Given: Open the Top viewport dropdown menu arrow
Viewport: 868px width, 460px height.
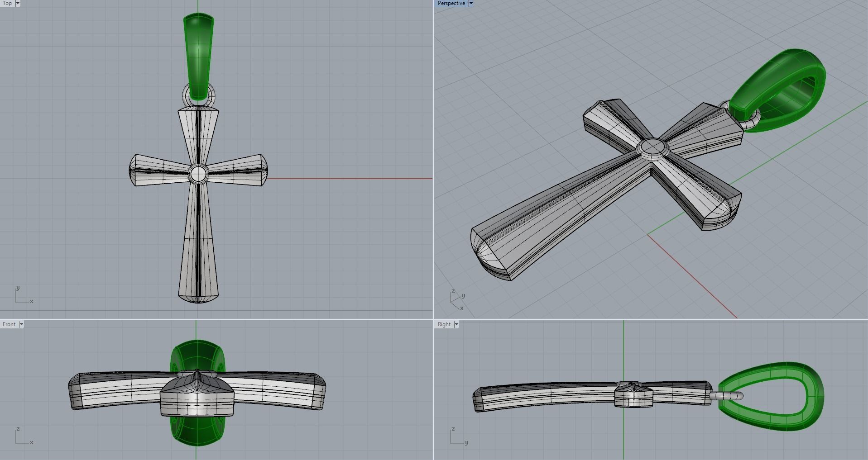Looking at the screenshot, I should coord(18,3).
